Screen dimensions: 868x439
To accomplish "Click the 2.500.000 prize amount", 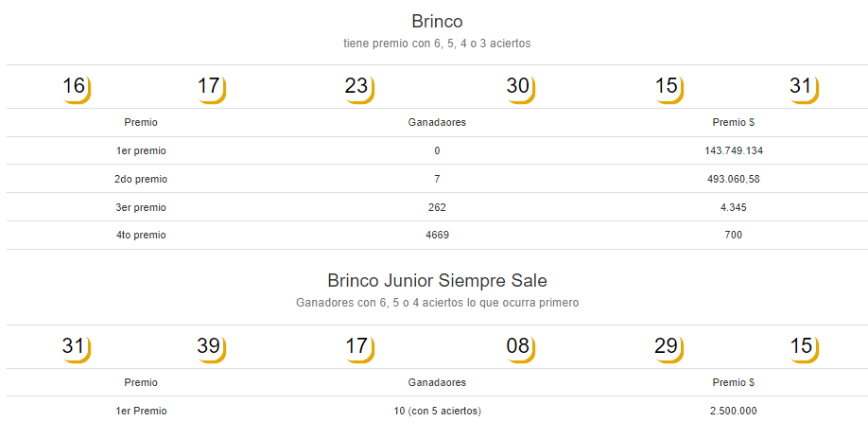I will 734,412.
